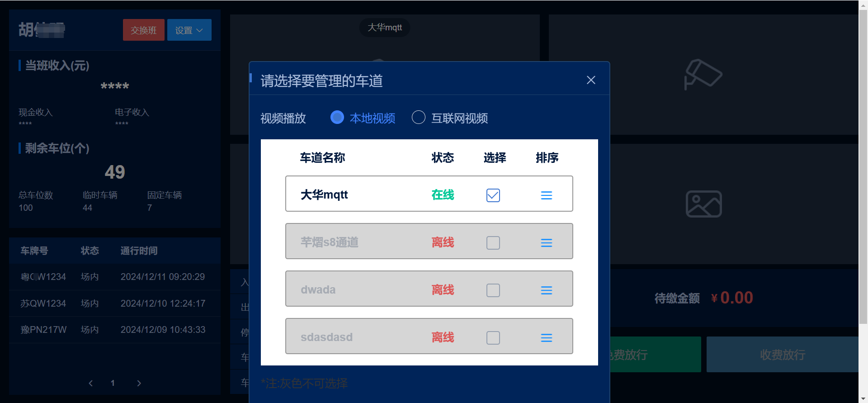Click the 排序 column header
Screen dimensions: 868x403
[x=547, y=157]
